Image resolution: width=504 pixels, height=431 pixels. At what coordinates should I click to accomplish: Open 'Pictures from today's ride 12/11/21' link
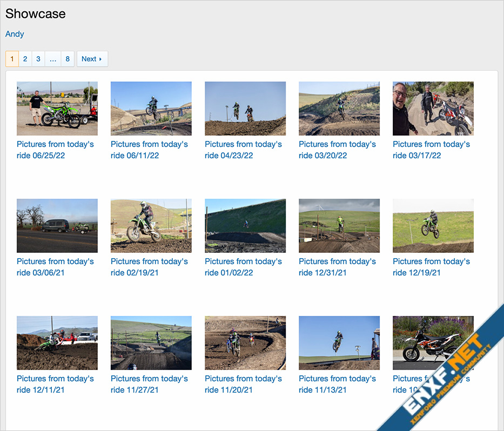pyautogui.click(x=55, y=384)
